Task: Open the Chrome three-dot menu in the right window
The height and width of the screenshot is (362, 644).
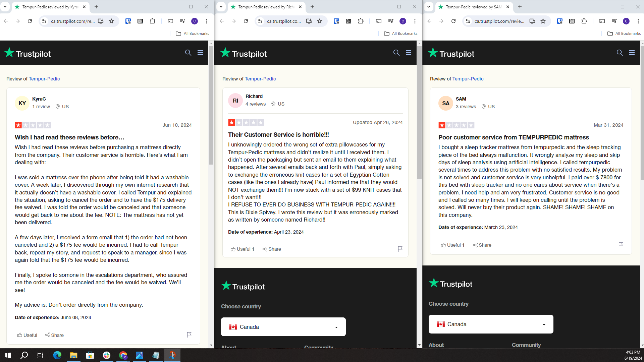Action: click(638, 21)
